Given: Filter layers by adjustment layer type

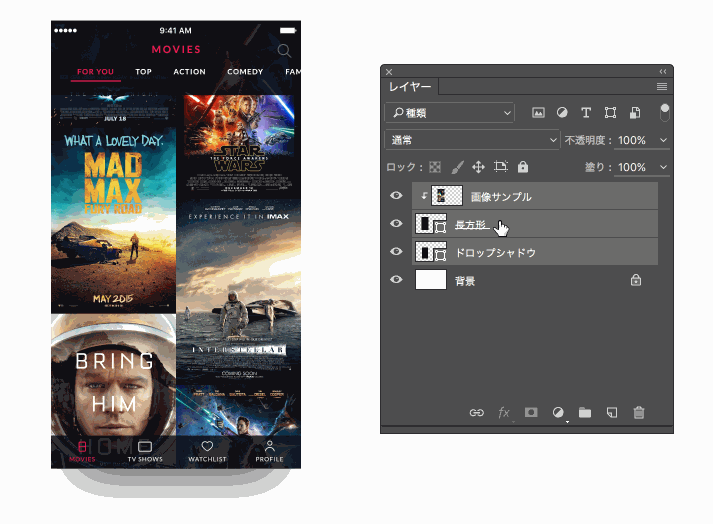Looking at the screenshot, I should click(x=562, y=113).
